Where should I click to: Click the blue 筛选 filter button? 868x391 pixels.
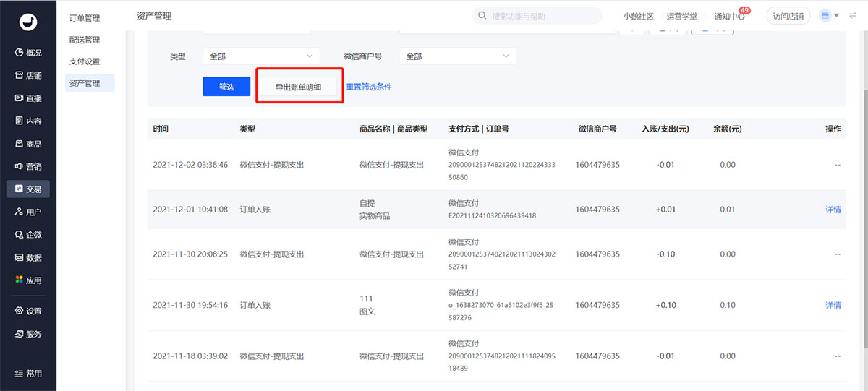tap(226, 87)
